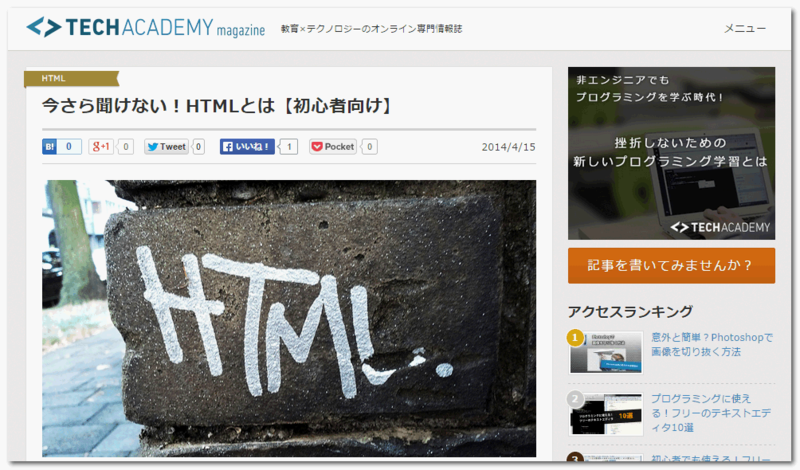Click the Google +1 count bubble
The image size is (800, 470).
(x=126, y=147)
